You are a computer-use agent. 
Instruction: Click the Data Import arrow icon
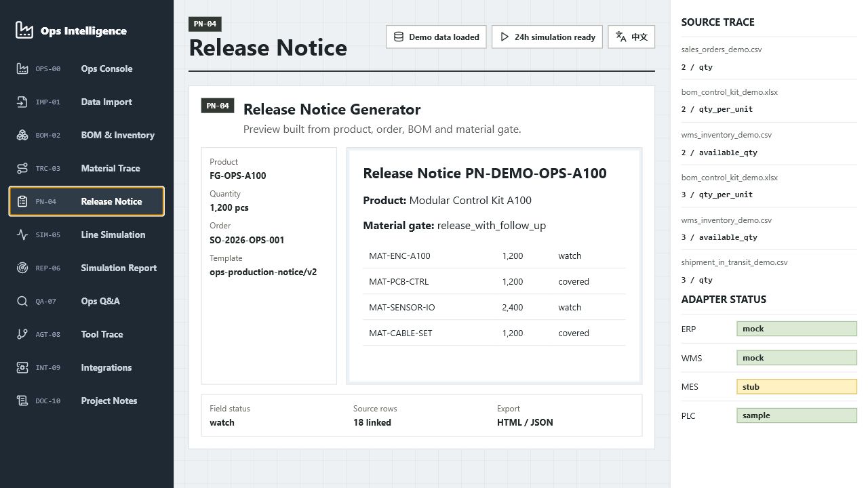[22, 102]
